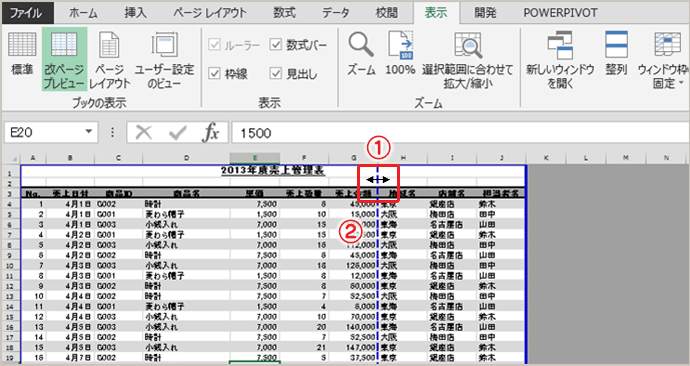Select column A header
The height and width of the screenshot is (366, 690).
(33, 158)
